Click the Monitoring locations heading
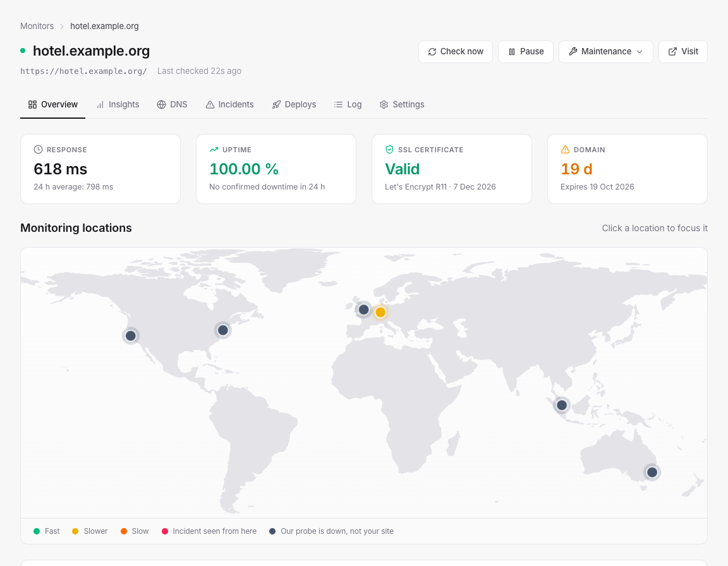Viewport: 728px width, 566px height. (76, 228)
